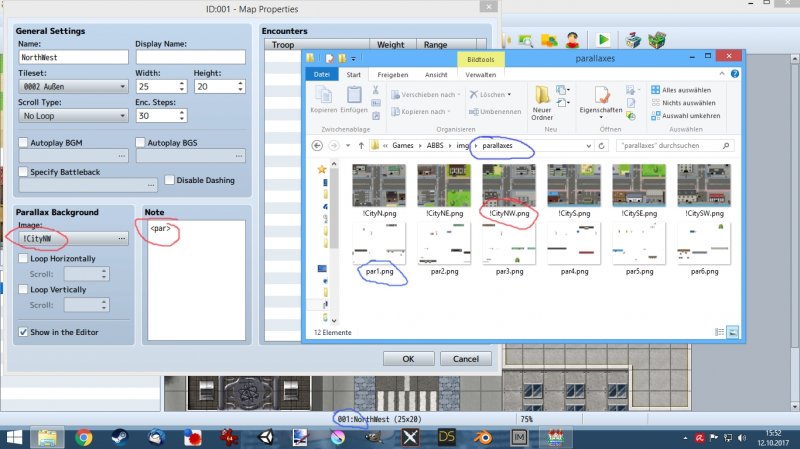Click the browse button beside Parallax image !CityNW
Image resolution: width=800 pixels, height=449 pixels.
click(x=121, y=238)
